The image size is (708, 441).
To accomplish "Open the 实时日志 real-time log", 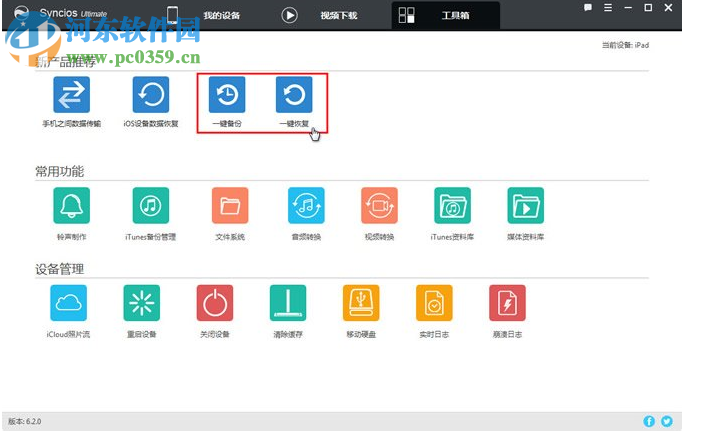I will click(x=434, y=303).
